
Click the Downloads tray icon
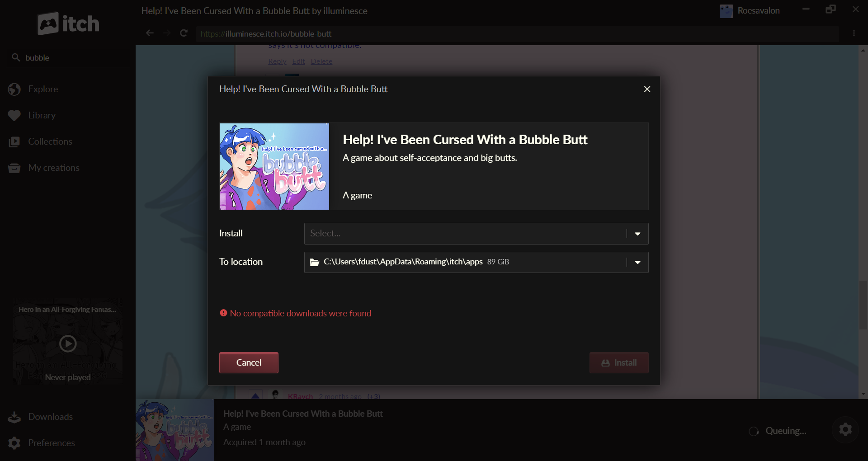pos(14,417)
